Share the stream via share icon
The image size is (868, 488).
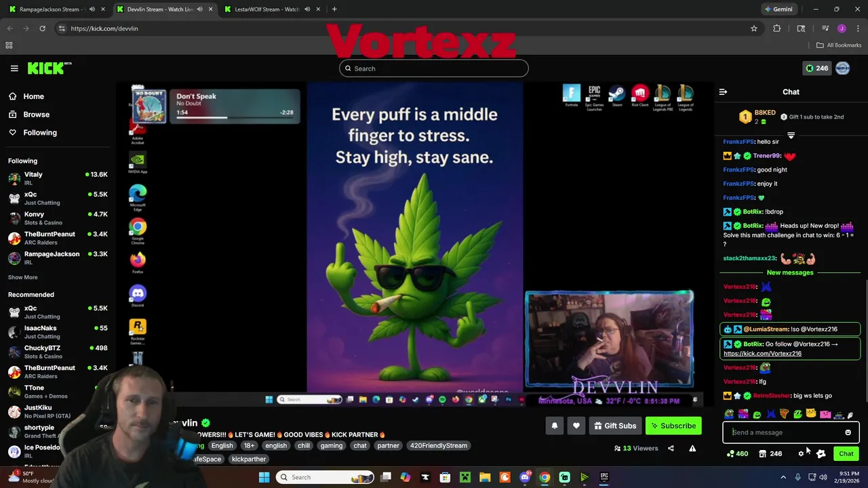671,448
